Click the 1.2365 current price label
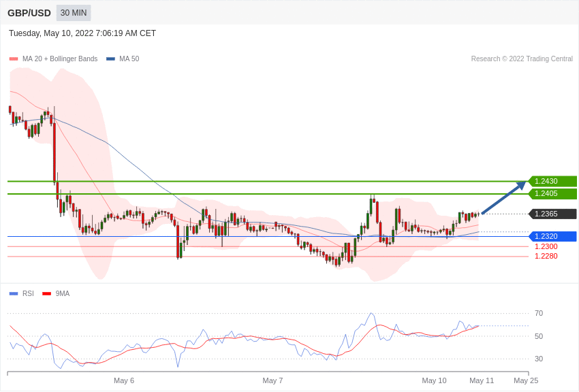The width and height of the screenshot is (579, 392). tap(552, 214)
